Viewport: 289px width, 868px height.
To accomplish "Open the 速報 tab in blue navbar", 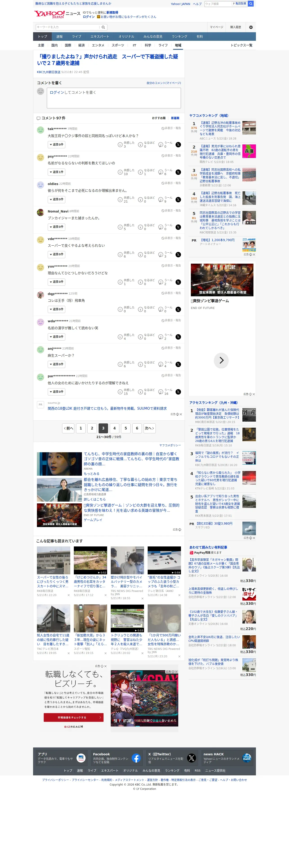I will click(x=60, y=37).
